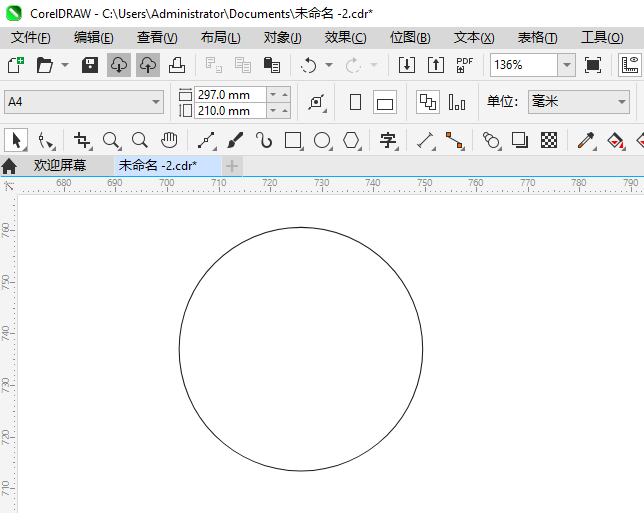
Task: Click the Full-screen preview icon
Action: tap(593, 65)
